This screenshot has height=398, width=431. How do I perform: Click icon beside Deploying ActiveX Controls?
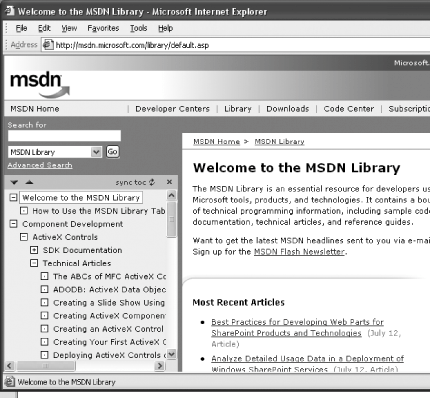pyautogui.click(x=44, y=355)
